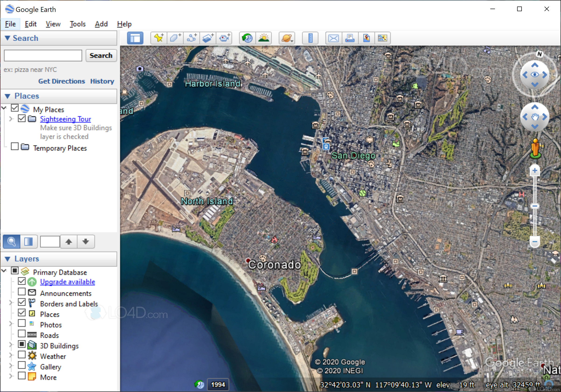This screenshot has height=392, width=561.
Task: Click the print icon in toolbar
Action: point(350,38)
